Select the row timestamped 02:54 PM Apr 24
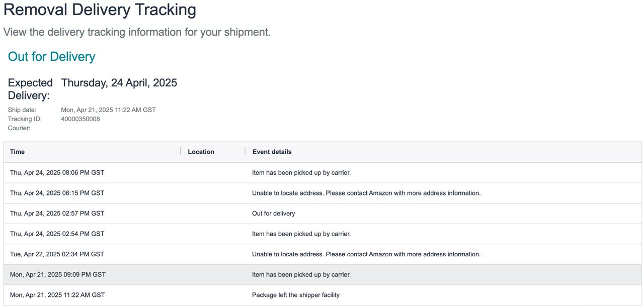Image resolution: width=644 pixels, height=307 pixels. coord(323,234)
